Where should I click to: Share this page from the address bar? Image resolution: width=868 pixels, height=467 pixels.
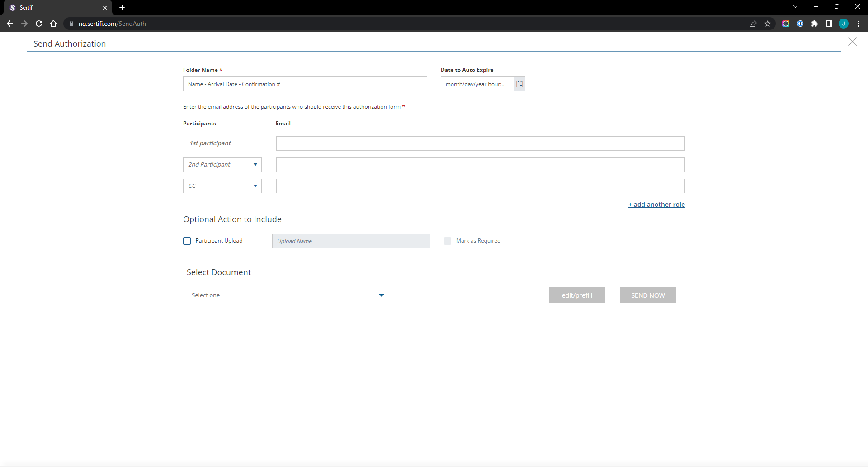pos(753,24)
